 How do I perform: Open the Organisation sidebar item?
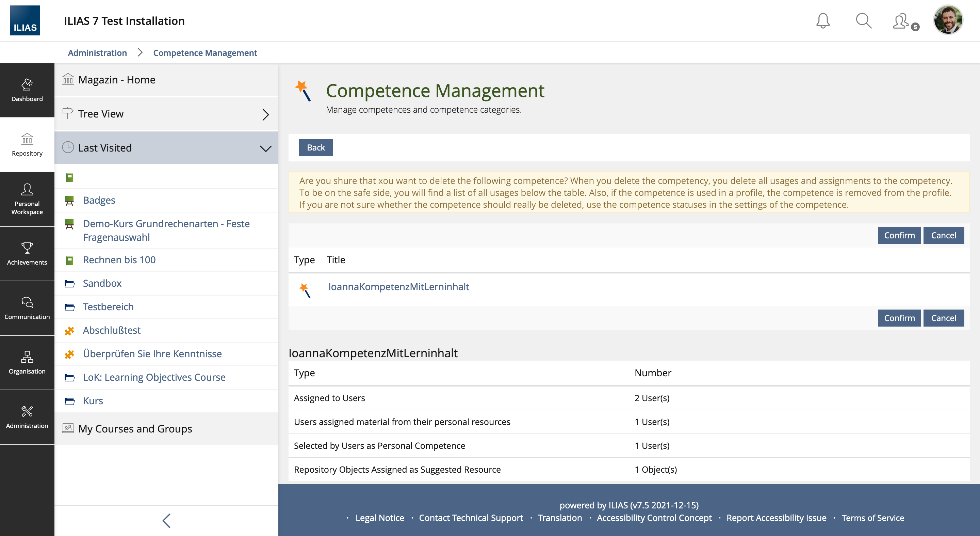point(27,362)
